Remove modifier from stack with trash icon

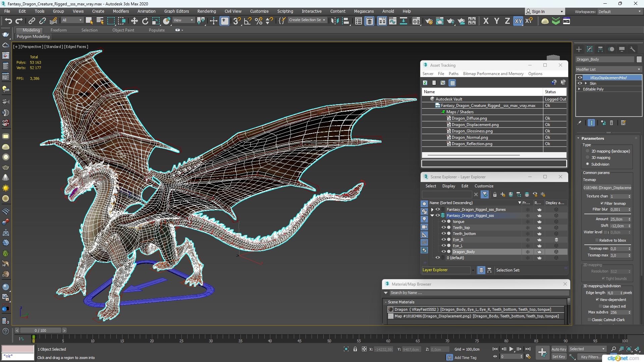tap(611, 123)
